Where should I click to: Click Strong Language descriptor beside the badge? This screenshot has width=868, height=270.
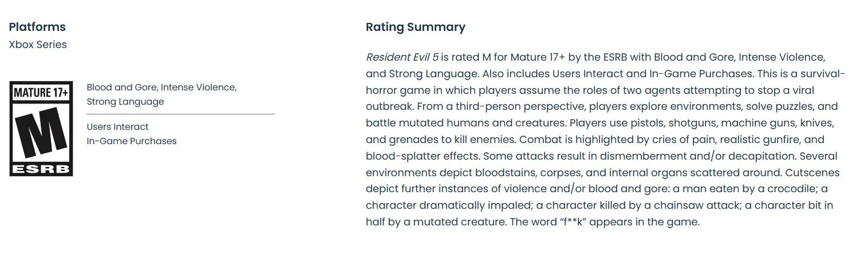point(125,102)
